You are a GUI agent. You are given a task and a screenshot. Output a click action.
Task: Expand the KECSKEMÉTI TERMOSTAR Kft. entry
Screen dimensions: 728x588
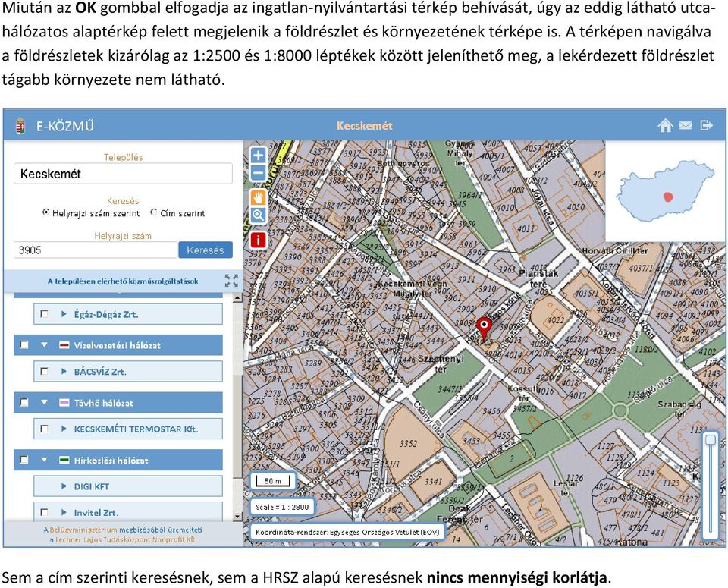pyautogui.click(x=64, y=429)
